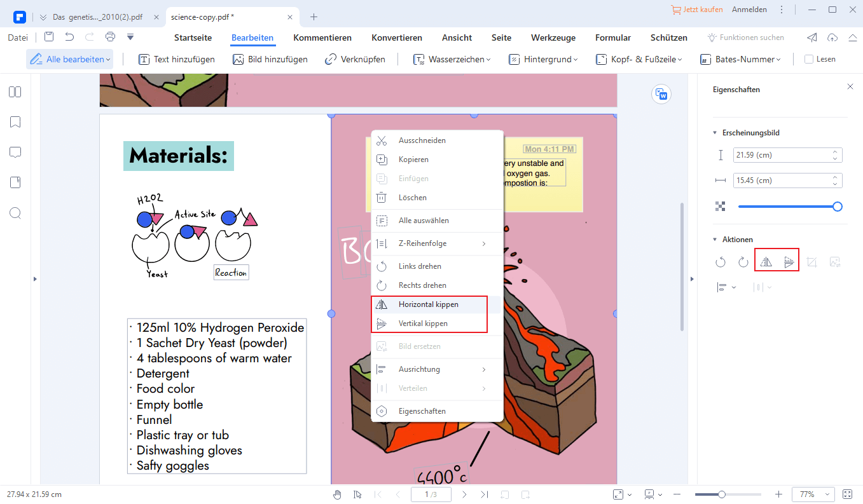The height and width of the screenshot is (504, 863).
Task: Click the fullscreen icon at bottom right
Action: tap(847, 494)
